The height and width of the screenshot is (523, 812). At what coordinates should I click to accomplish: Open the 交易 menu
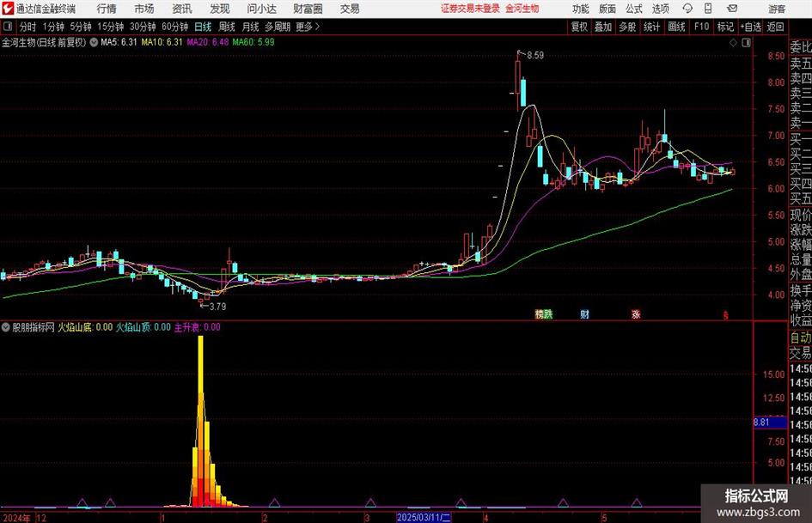[x=350, y=9]
